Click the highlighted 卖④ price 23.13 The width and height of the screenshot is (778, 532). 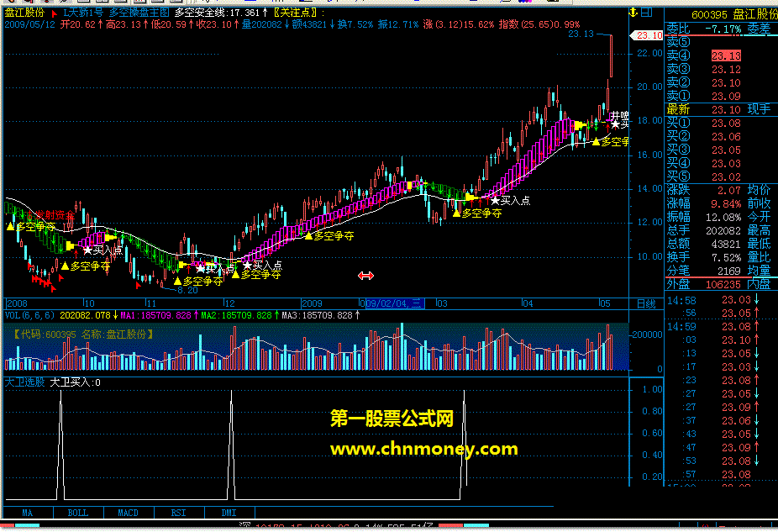pyautogui.click(x=726, y=55)
